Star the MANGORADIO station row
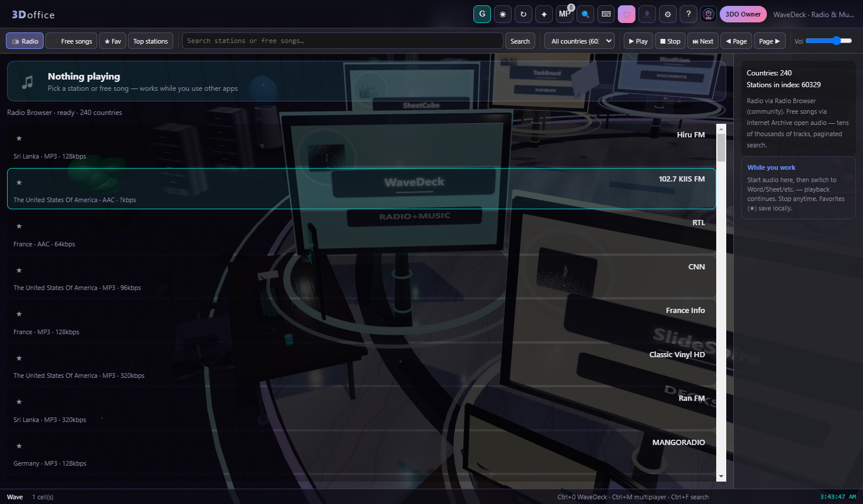The height and width of the screenshot is (504, 863). pyautogui.click(x=19, y=446)
